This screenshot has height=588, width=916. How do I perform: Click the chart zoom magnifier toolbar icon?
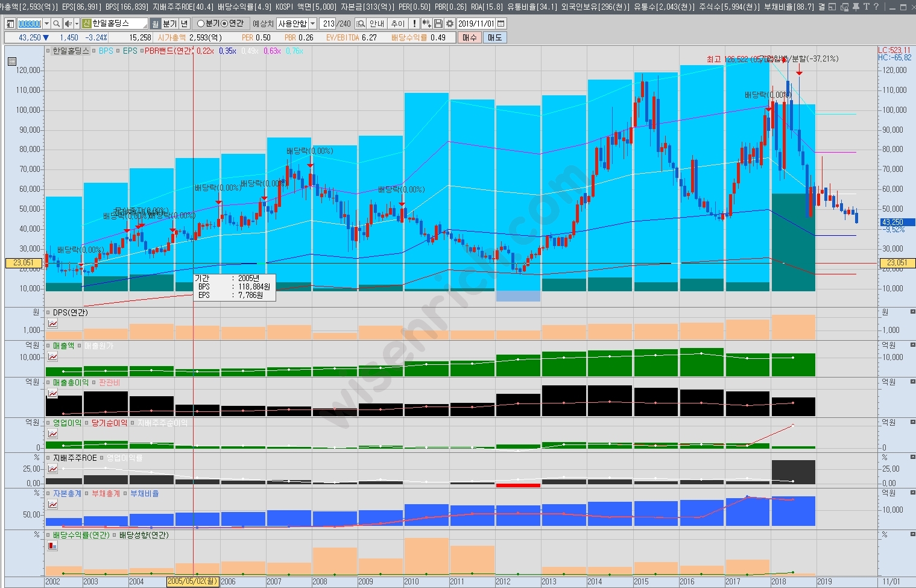[x=360, y=24]
